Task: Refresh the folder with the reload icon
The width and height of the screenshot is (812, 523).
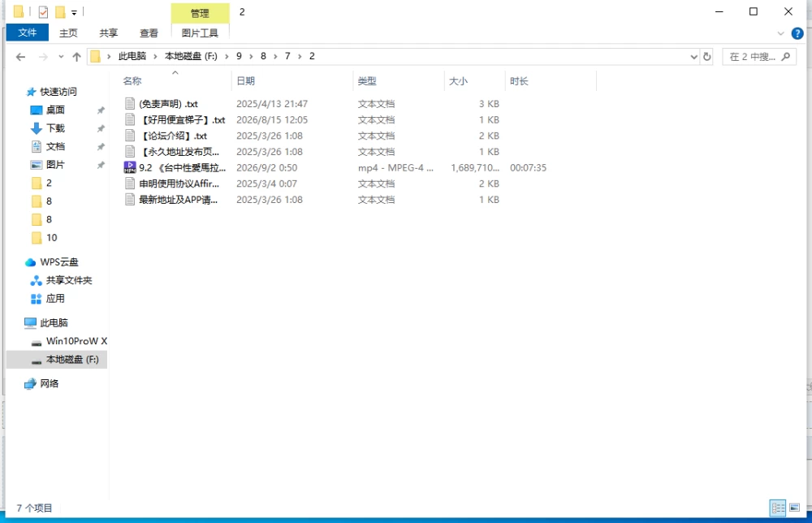Action: [x=707, y=57]
